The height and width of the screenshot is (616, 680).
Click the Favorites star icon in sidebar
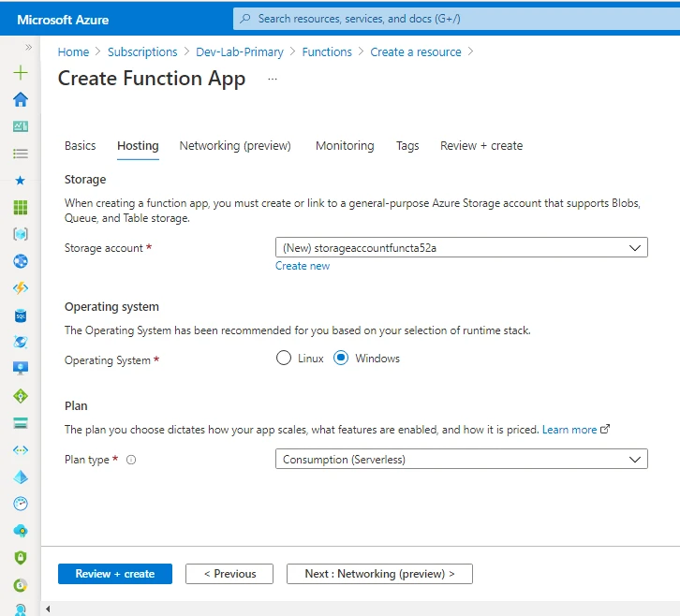(x=21, y=181)
